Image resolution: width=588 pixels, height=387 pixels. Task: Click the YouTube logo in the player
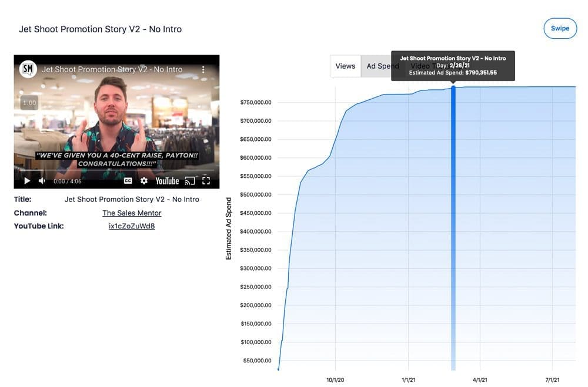pyautogui.click(x=167, y=181)
